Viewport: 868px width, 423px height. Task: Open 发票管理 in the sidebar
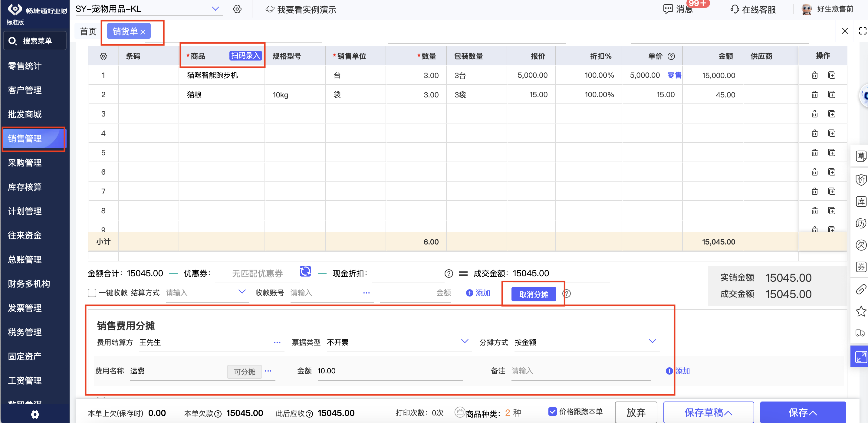click(25, 308)
